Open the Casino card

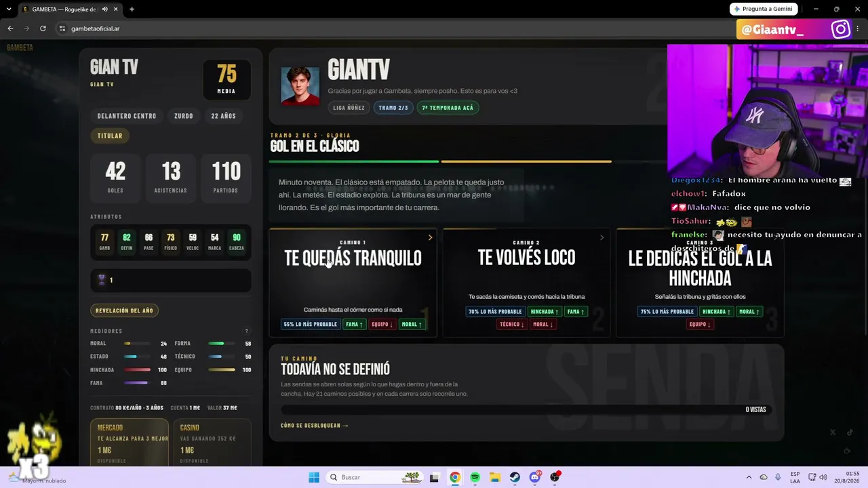coord(212,442)
